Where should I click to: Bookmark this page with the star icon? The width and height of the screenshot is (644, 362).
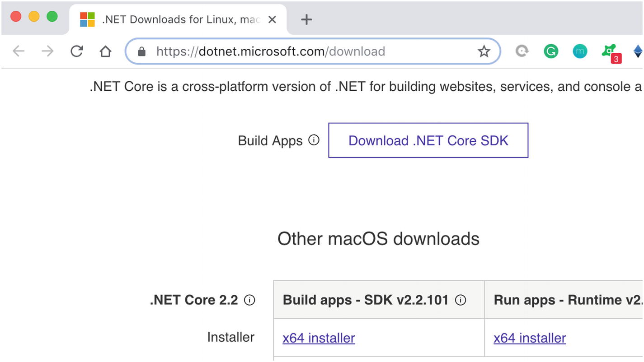(484, 51)
